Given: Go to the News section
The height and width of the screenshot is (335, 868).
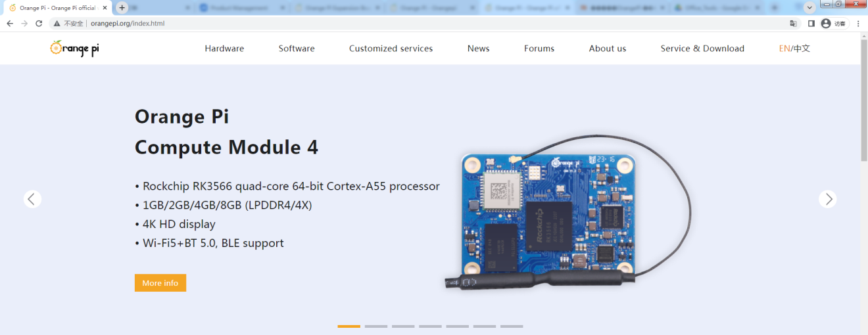Looking at the screenshot, I should (x=478, y=49).
